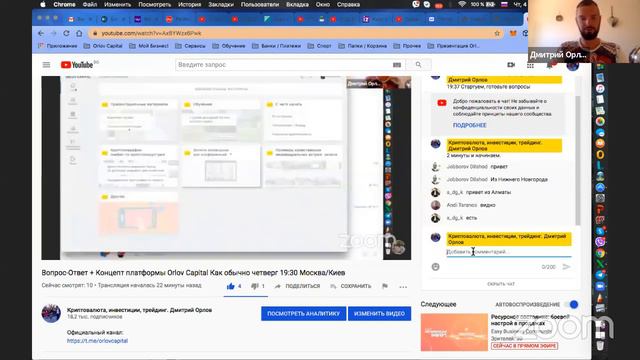Bookmark this page with the star icon
The image size is (640, 360).
pos(497,33)
